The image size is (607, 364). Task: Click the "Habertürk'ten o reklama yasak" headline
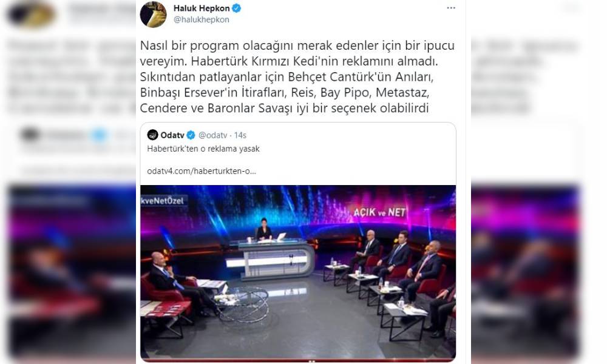click(203, 149)
